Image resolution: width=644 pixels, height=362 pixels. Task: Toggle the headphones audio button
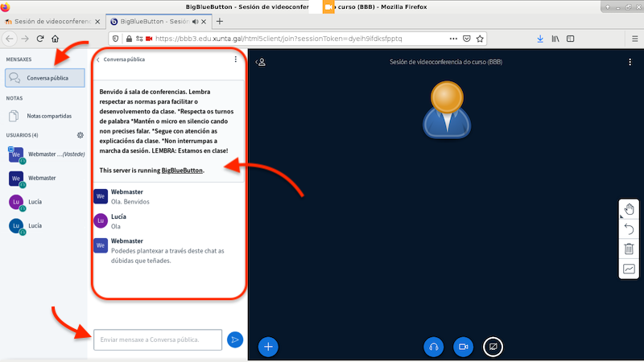point(434,346)
